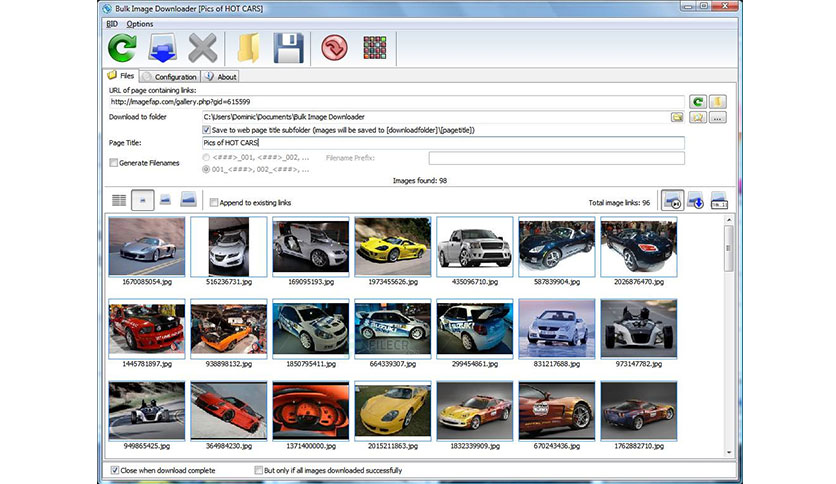Select thumbnail 1850795411.jpg
Screen dimensions: 836x484
pos(311,328)
